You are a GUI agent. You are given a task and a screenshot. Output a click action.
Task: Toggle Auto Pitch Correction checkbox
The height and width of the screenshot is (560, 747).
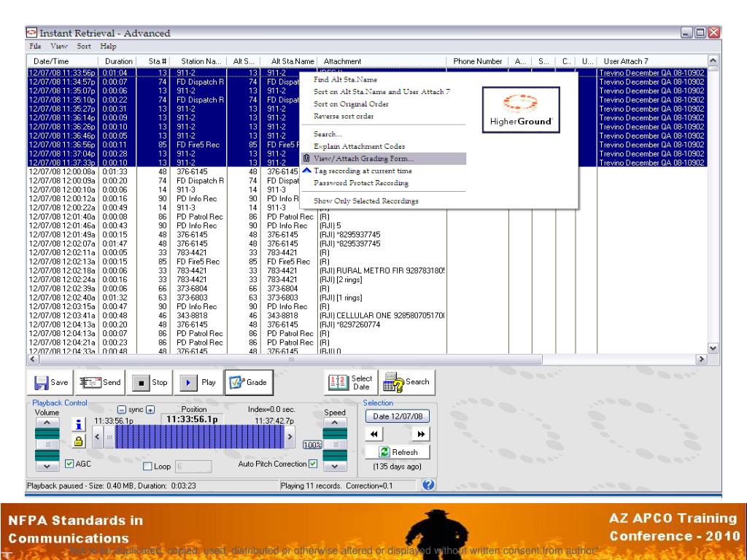pos(313,463)
